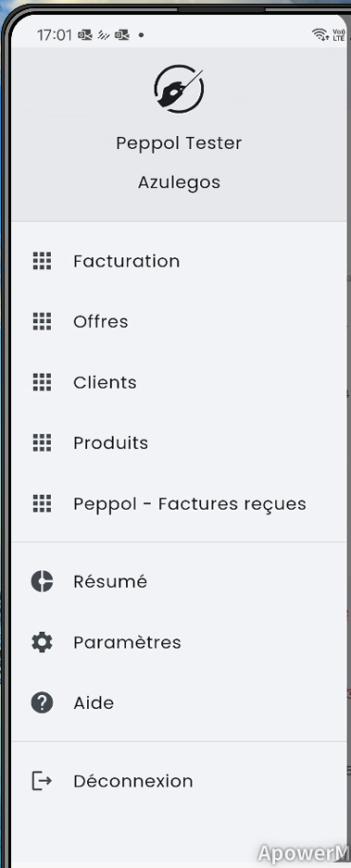Tap the Peppol Tester user name
This screenshot has height=868, width=351.
coord(179,143)
